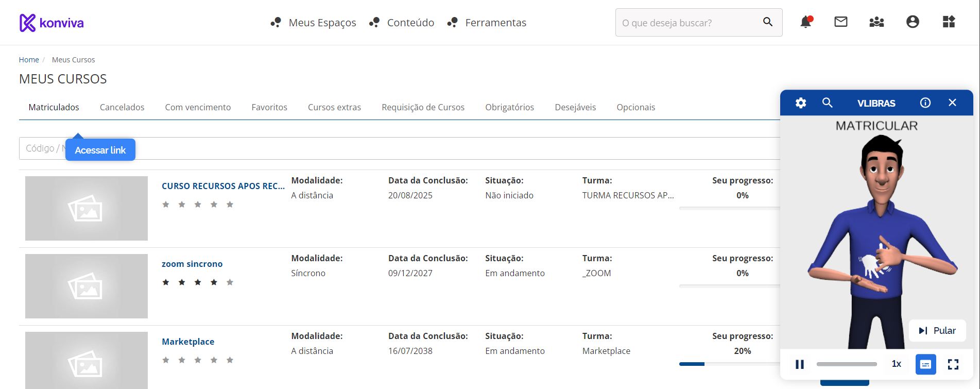Click the Marketplace progress bar
The height and width of the screenshot is (389, 980).
730,364
